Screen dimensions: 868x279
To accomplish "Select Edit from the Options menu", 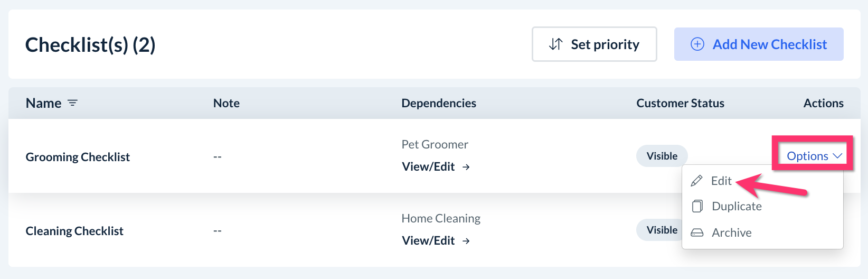I will click(721, 181).
